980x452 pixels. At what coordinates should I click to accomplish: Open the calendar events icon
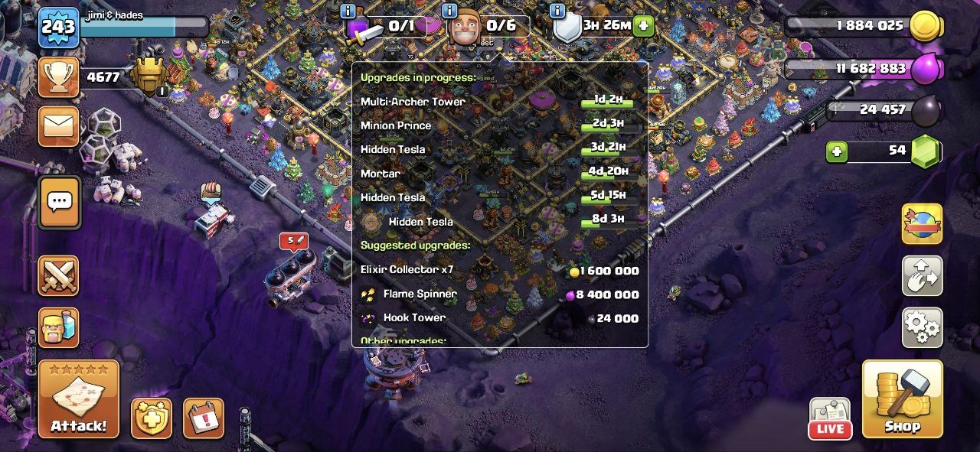click(203, 418)
